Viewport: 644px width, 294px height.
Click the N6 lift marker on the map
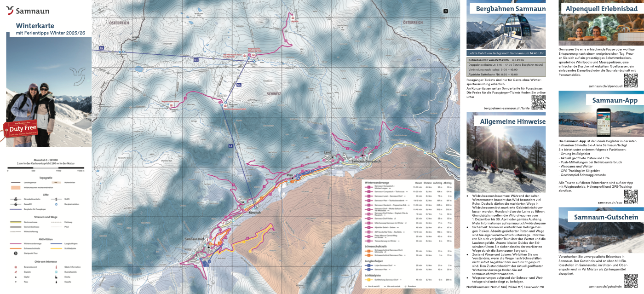click(x=239, y=85)
